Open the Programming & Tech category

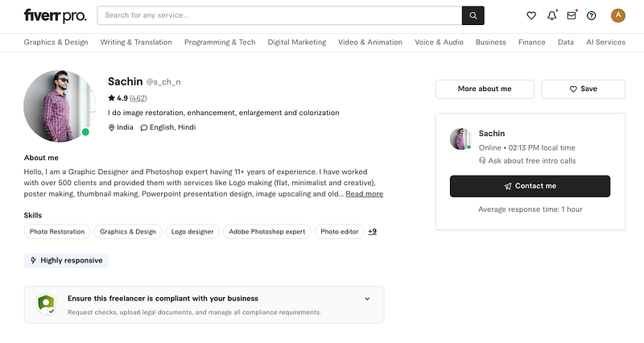coord(220,43)
